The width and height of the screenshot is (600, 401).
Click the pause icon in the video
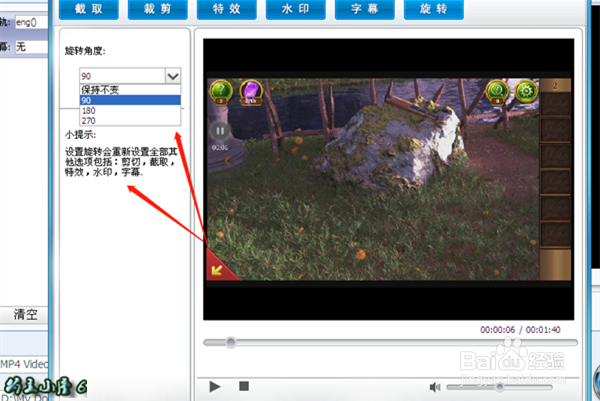[x=220, y=131]
